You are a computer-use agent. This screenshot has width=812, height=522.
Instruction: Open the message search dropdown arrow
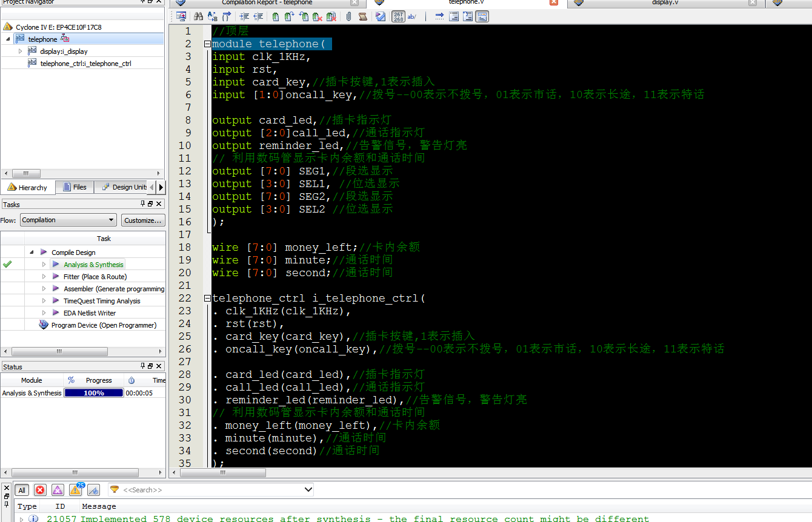(x=308, y=489)
